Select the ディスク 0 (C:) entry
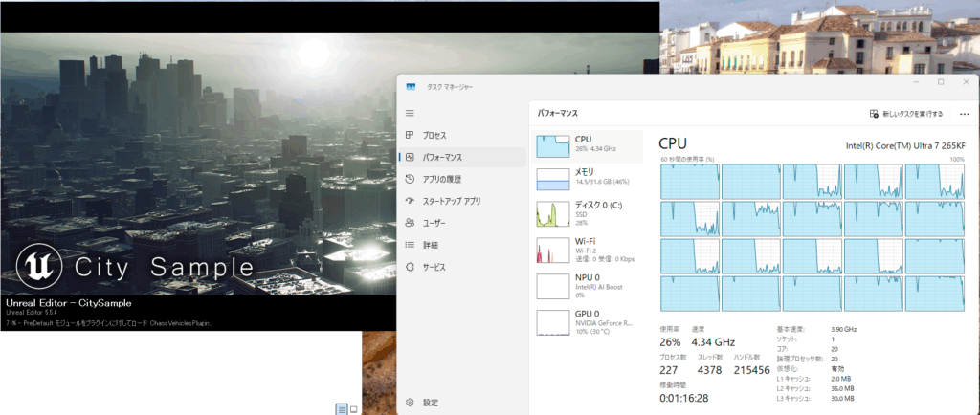The height and width of the screenshot is (415, 980). [x=587, y=213]
